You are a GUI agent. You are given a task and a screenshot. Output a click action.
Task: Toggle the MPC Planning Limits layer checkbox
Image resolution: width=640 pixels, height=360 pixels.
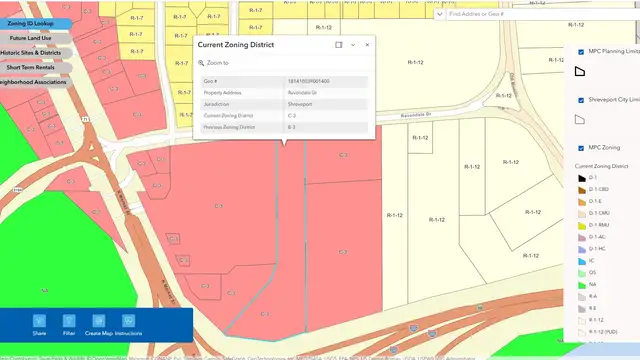click(581, 52)
